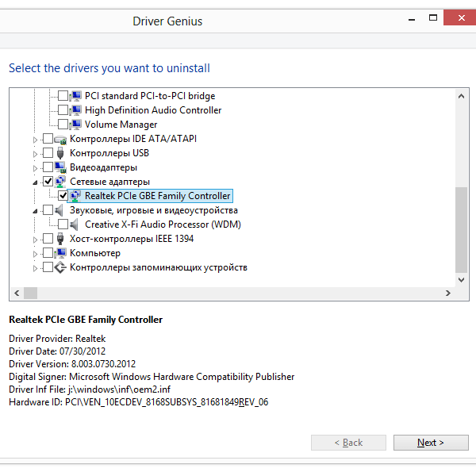The width and height of the screenshot is (476, 472).
Task: Click the Next button
Action: click(x=431, y=443)
